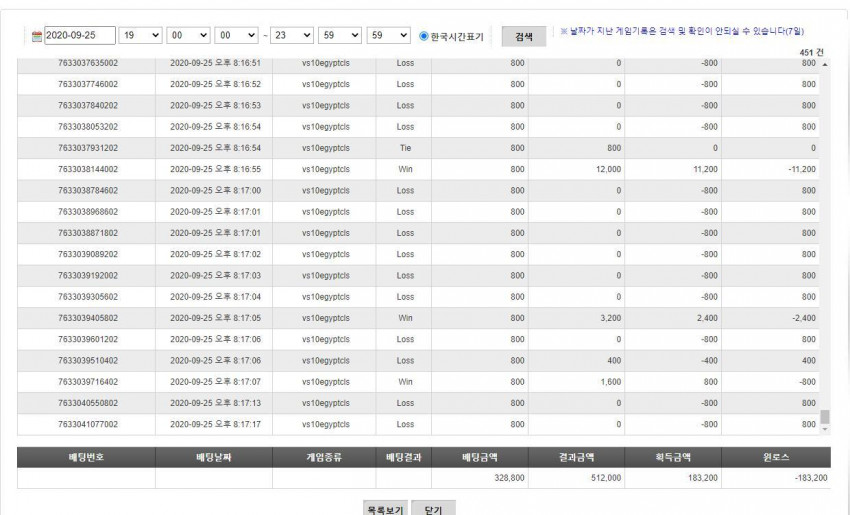
Task: Click the 닫기 close button
Action: click(x=433, y=508)
